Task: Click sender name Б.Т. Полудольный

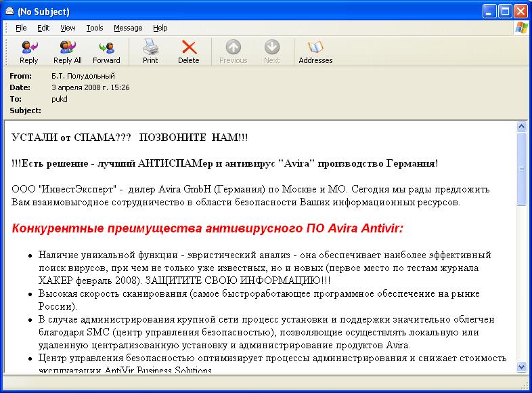Action: (83, 76)
